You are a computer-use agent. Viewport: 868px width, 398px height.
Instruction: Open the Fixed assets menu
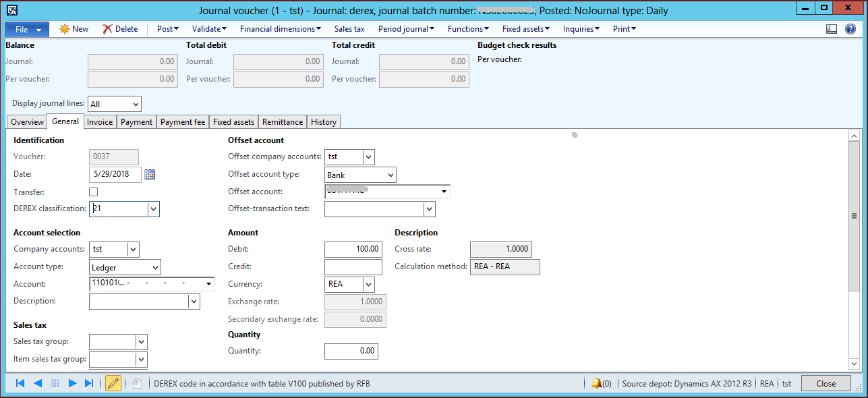(x=526, y=29)
